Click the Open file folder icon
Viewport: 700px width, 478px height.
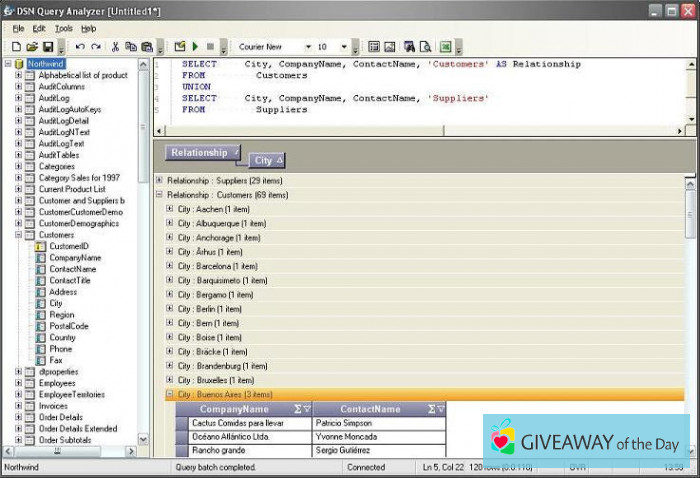point(32,47)
